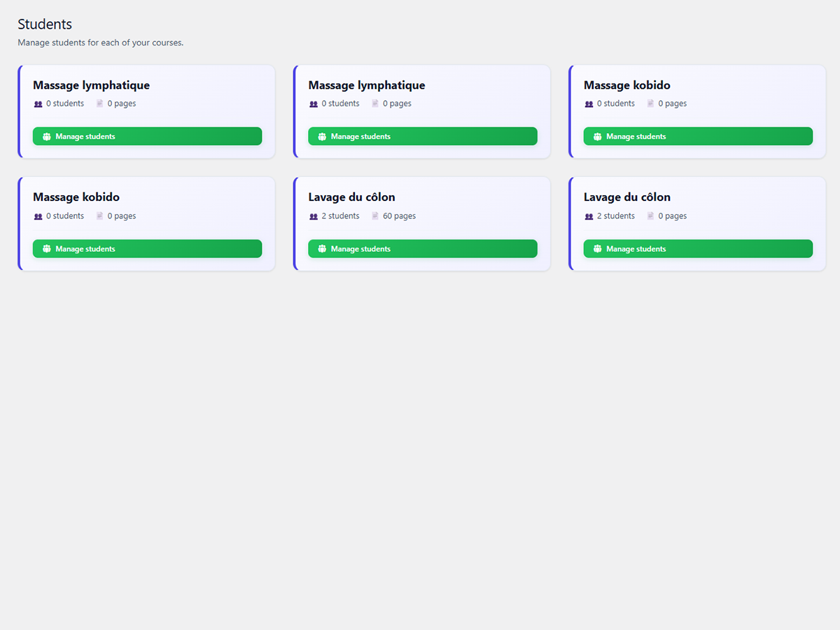Click the first Massage lymphatique course title

(91, 85)
